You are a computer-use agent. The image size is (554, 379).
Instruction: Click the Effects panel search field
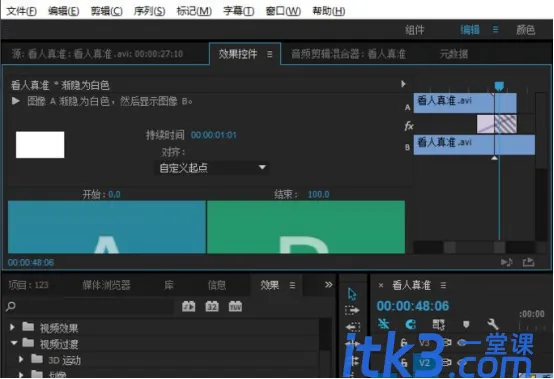pyautogui.click(x=95, y=306)
